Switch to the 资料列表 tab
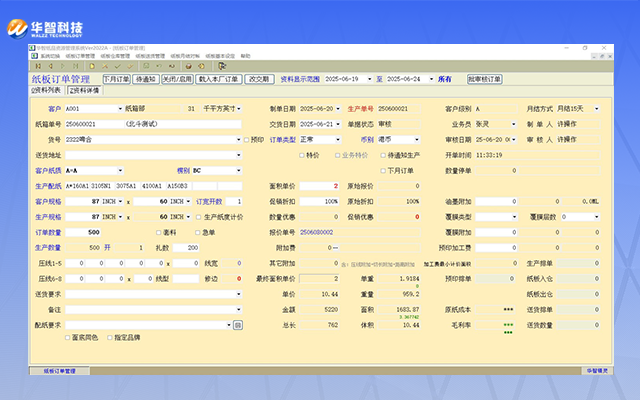Image resolution: width=640 pixels, height=400 pixels. (x=46, y=90)
